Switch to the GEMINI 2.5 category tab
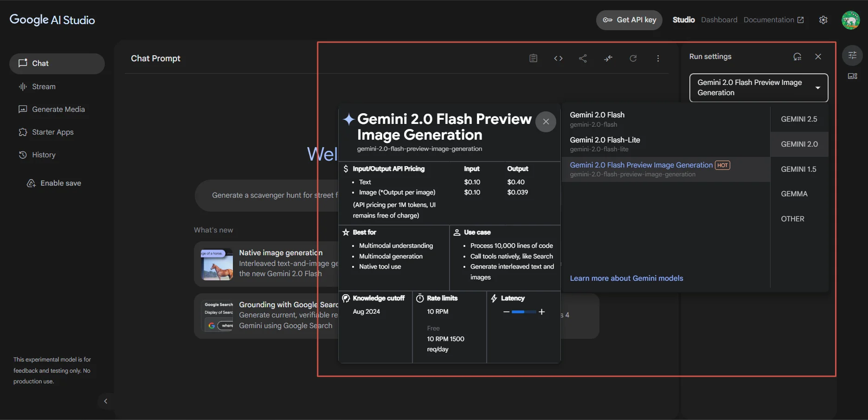 tap(799, 119)
